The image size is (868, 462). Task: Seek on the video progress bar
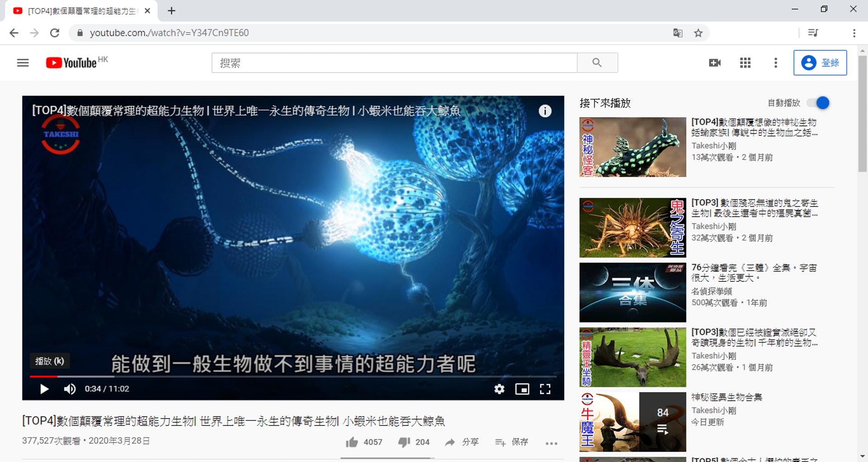click(293, 376)
